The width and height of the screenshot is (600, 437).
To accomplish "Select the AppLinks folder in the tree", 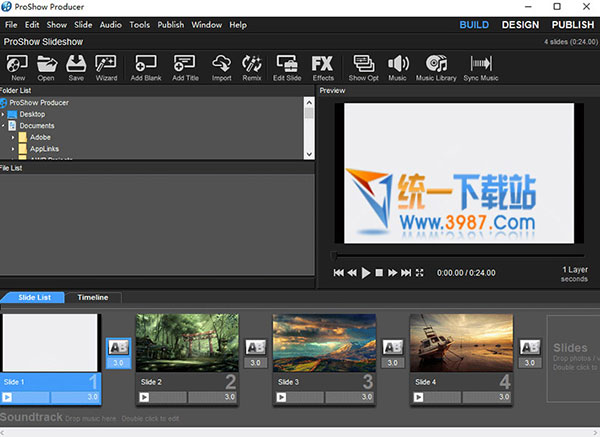I will [x=44, y=148].
